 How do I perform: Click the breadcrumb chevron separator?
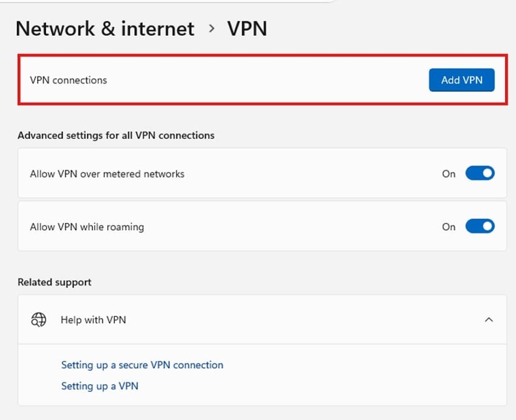pyautogui.click(x=212, y=29)
